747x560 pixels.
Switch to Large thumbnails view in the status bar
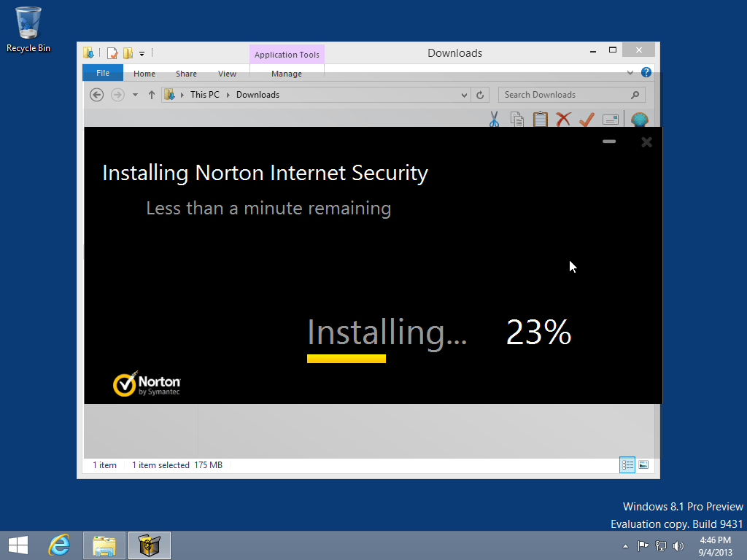[643, 464]
